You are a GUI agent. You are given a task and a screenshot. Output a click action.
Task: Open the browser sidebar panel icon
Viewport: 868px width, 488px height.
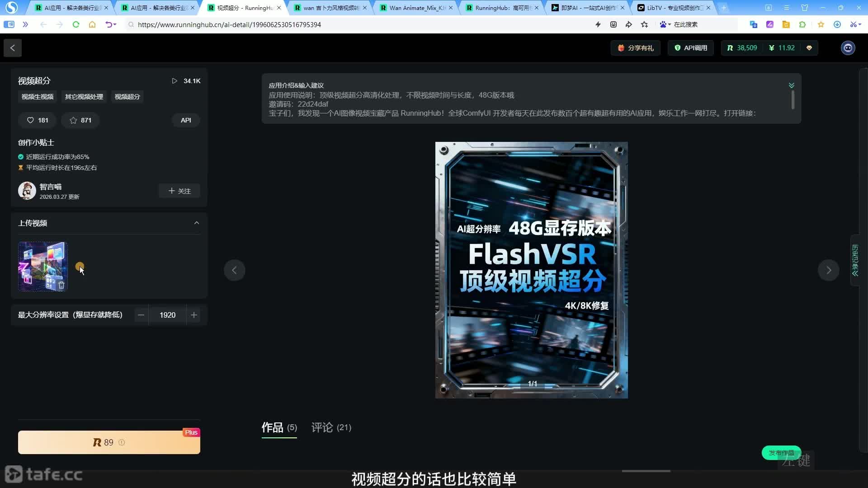9,24
